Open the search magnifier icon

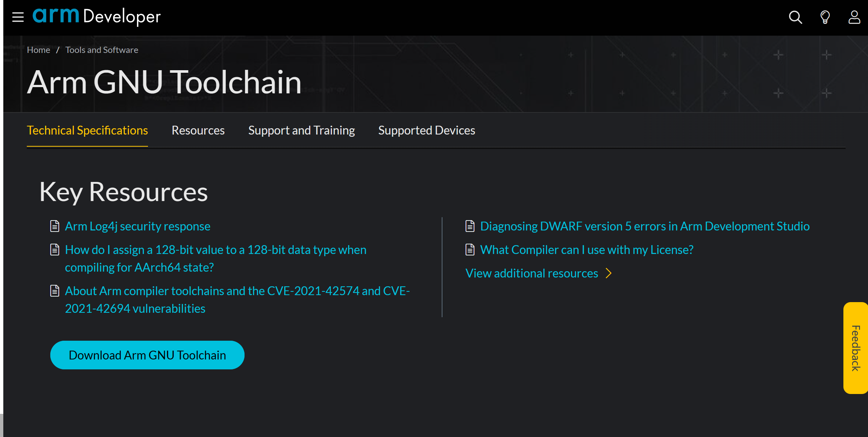795,17
